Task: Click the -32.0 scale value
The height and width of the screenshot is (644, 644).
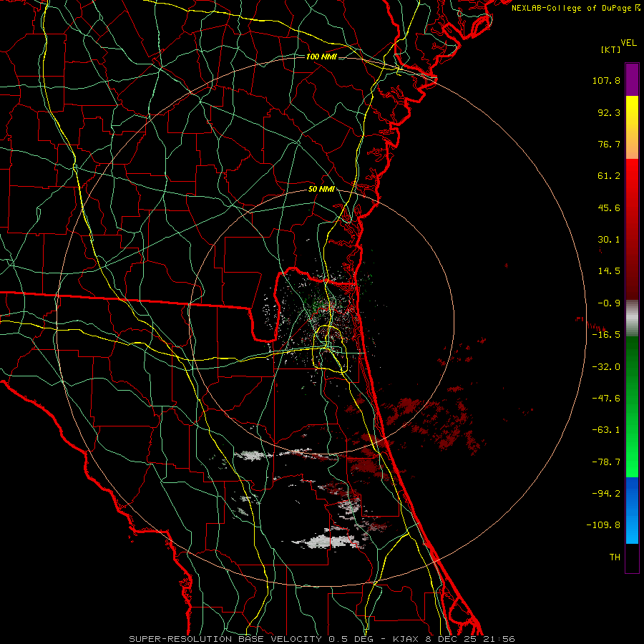Action: pyautogui.click(x=606, y=367)
